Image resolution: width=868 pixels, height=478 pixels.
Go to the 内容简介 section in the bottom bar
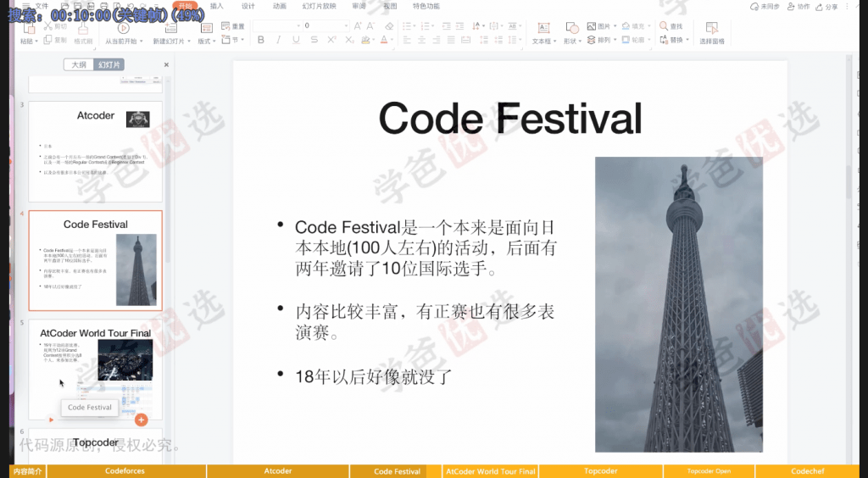pos(28,471)
